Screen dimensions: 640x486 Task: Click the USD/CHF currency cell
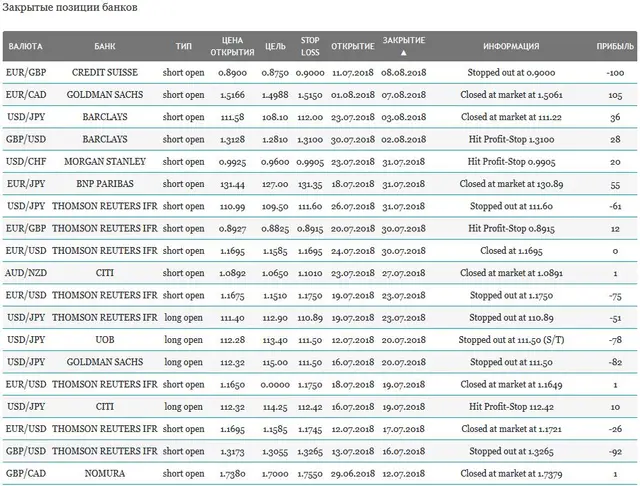pyautogui.click(x=26, y=162)
